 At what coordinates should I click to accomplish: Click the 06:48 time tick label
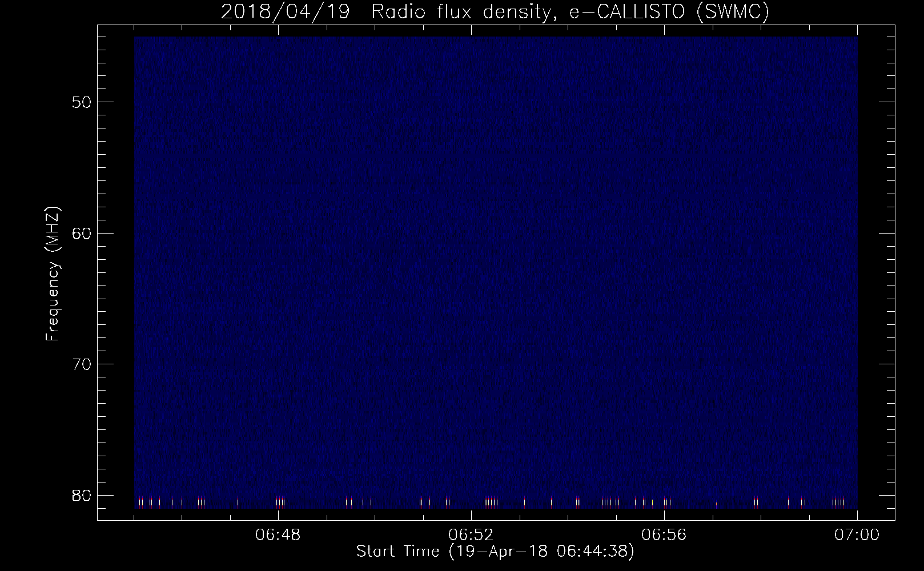[x=278, y=535]
